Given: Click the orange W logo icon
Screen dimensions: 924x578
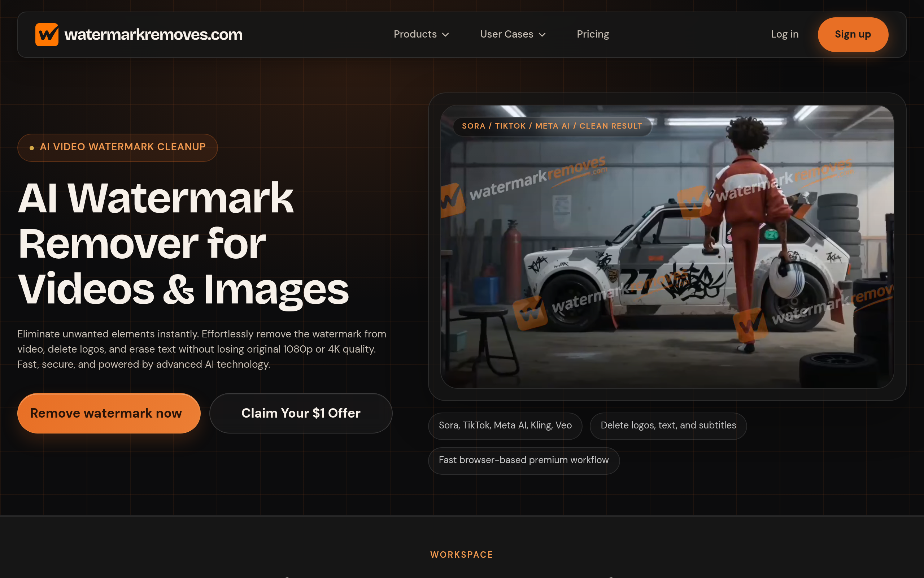Looking at the screenshot, I should 47,34.
